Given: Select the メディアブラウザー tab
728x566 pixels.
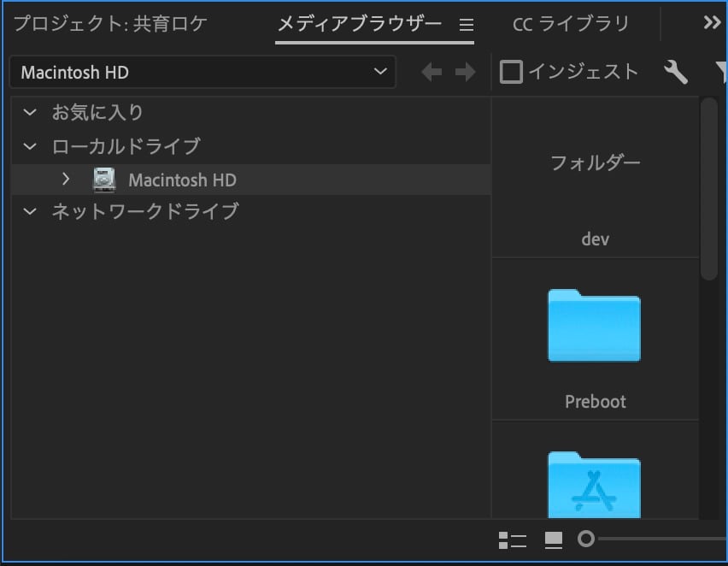Looking at the screenshot, I should [x=360, y=24].
